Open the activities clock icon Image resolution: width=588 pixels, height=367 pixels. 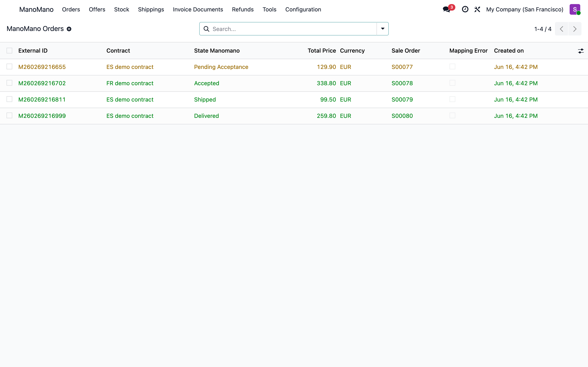coord(465,9)
